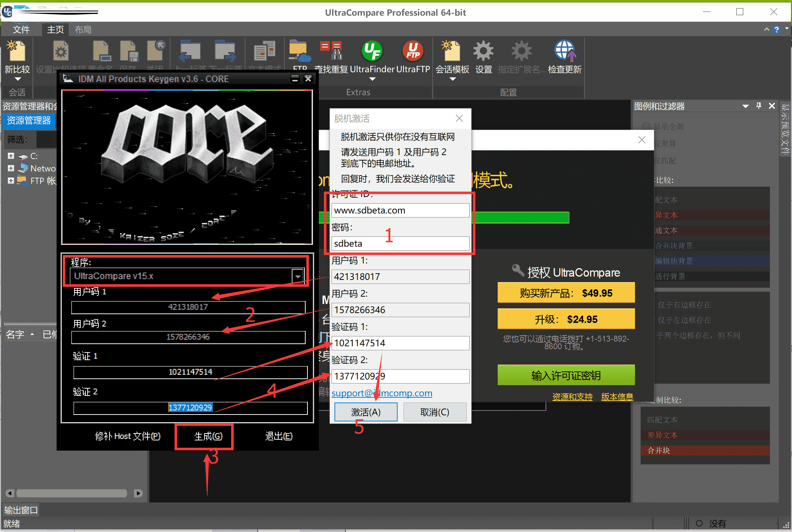This screenshot has width=792, height=532.
Task: Click the Next Tab (下一标签) icon
Action: click(x=225, y=51)
